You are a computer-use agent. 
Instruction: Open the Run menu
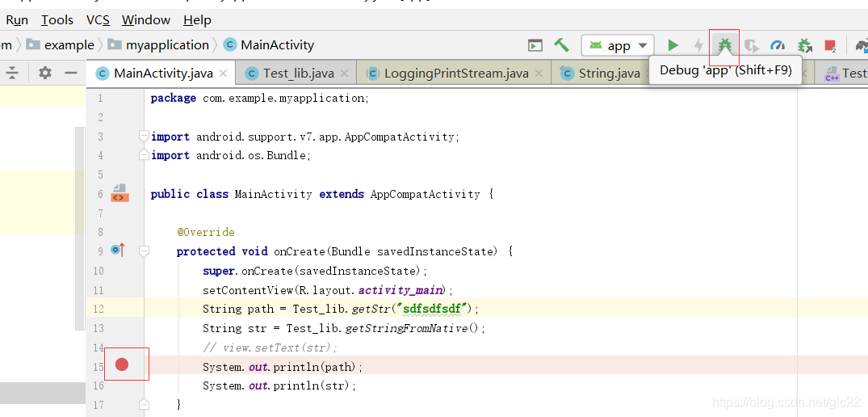pyautogui.click(x=17, y=20)
